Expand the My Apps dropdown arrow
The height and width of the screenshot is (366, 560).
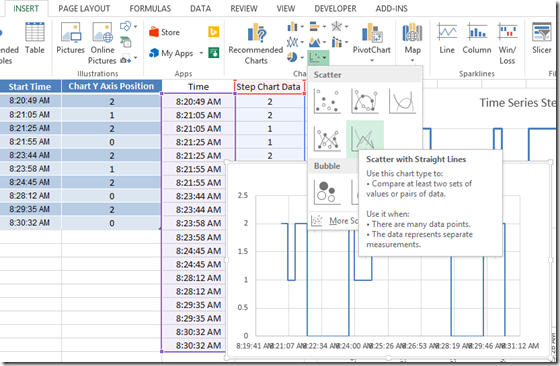[x=201, y=53]
